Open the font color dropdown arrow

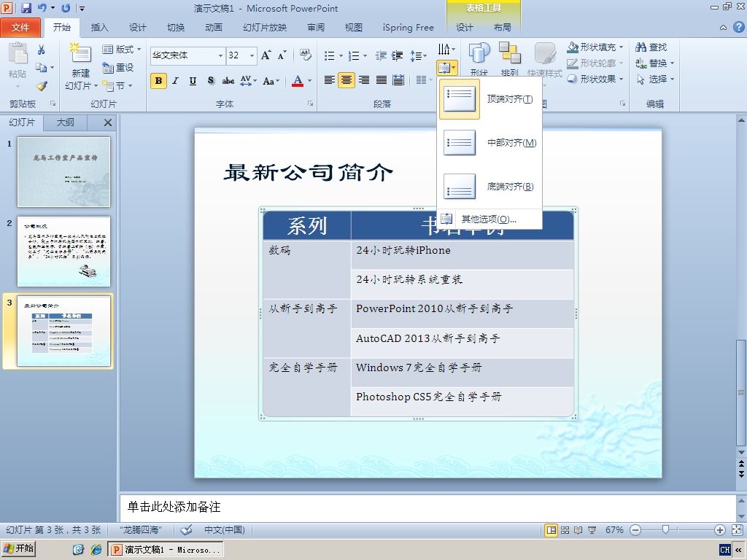coord(309,80)
